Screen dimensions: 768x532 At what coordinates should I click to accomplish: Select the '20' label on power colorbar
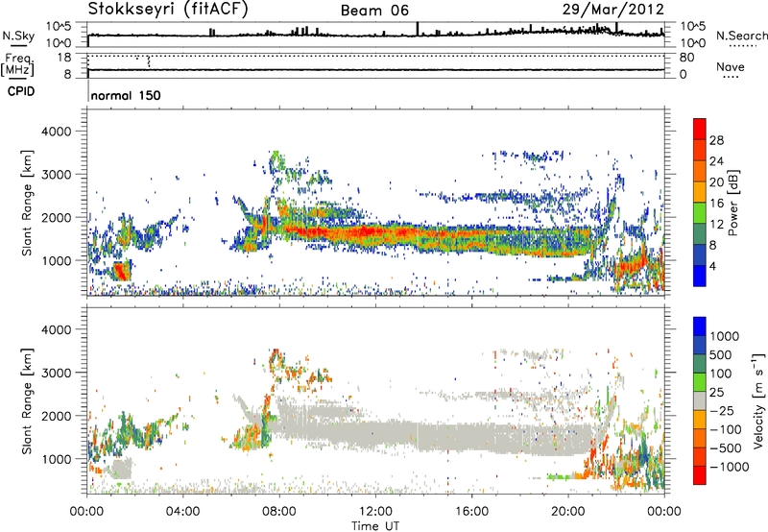click(x=716, y=182)
